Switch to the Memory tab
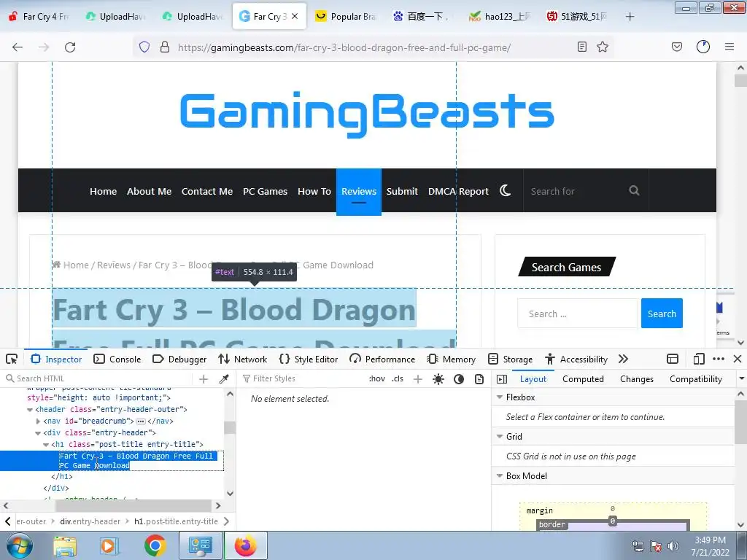 click(451, 359)
